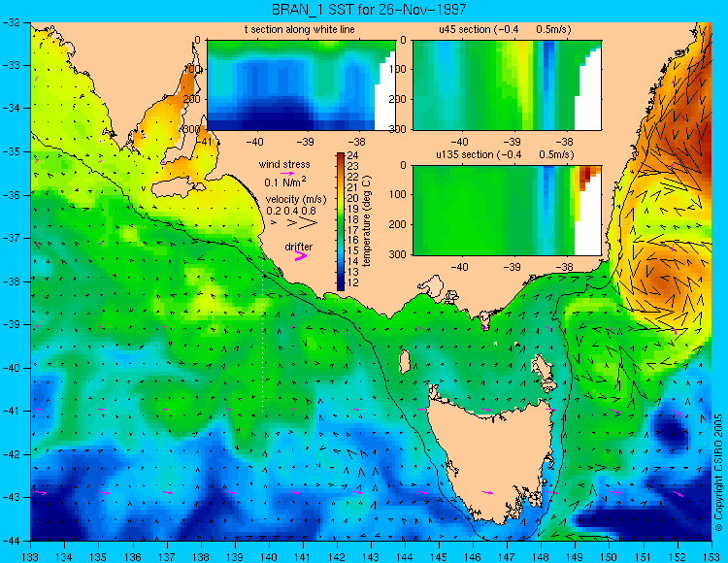Viewport: 728px width, 563px height.
Task: Click longitude label 147 on the bottom axis
Action: [507, 557]
